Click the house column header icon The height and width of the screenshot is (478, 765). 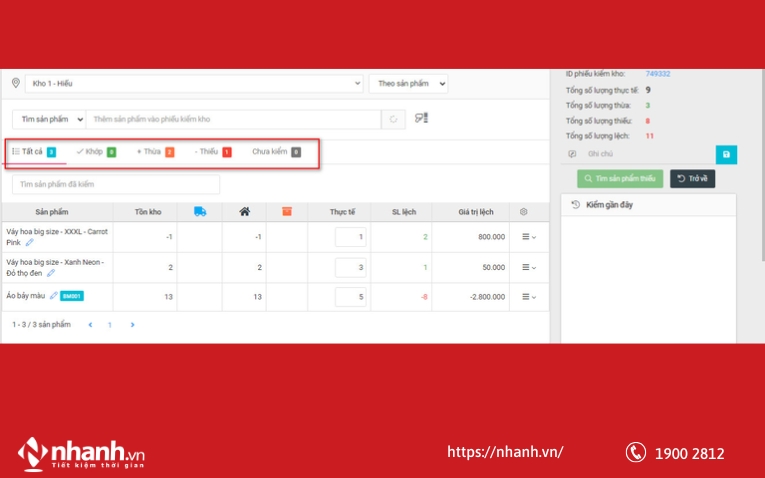(244, 211)
